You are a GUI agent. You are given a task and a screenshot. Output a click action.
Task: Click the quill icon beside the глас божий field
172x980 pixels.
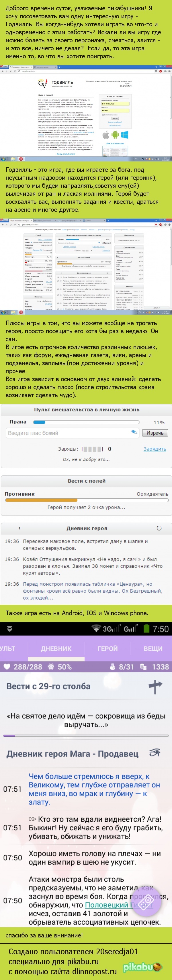134,432
